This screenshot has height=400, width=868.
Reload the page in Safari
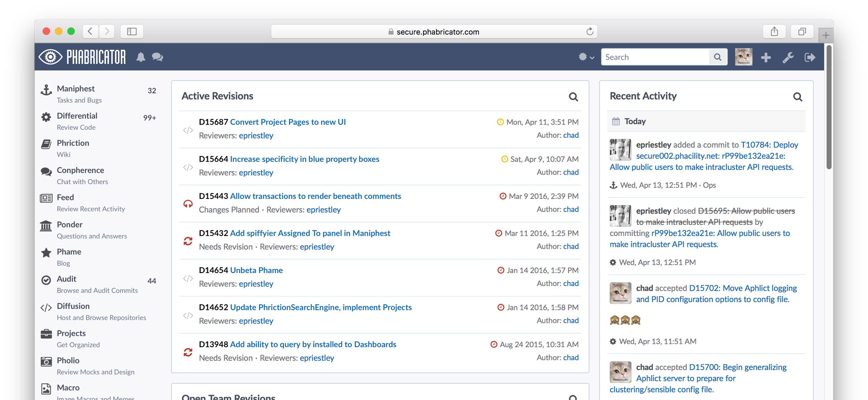(590, 31)
